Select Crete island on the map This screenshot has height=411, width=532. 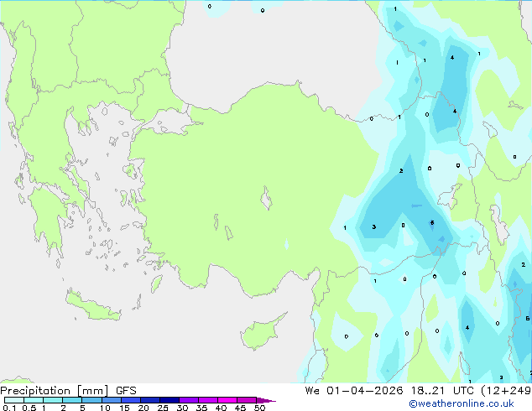coord(93,306)
